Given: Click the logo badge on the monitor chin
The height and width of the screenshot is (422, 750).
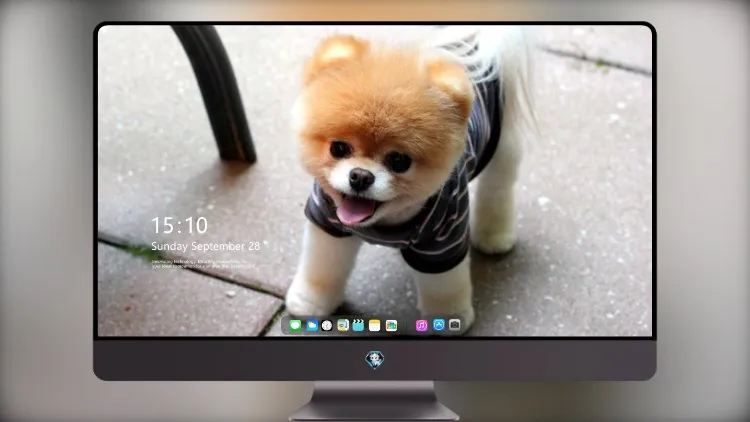Looking at the screenshot, I should (x=375, y=359).
